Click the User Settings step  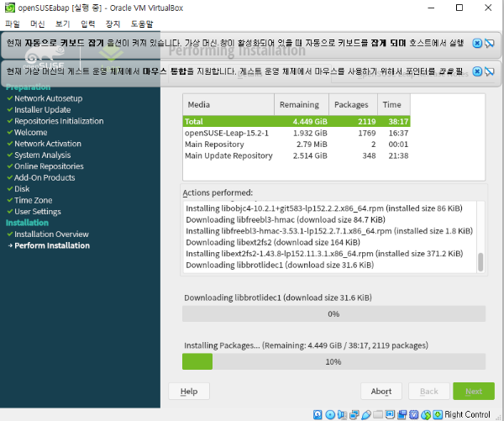38,211
